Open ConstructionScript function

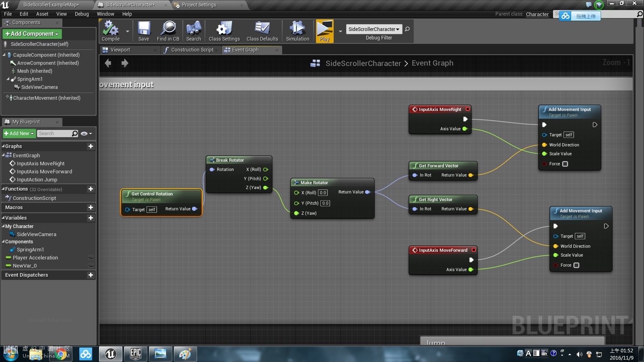point(34,198)
